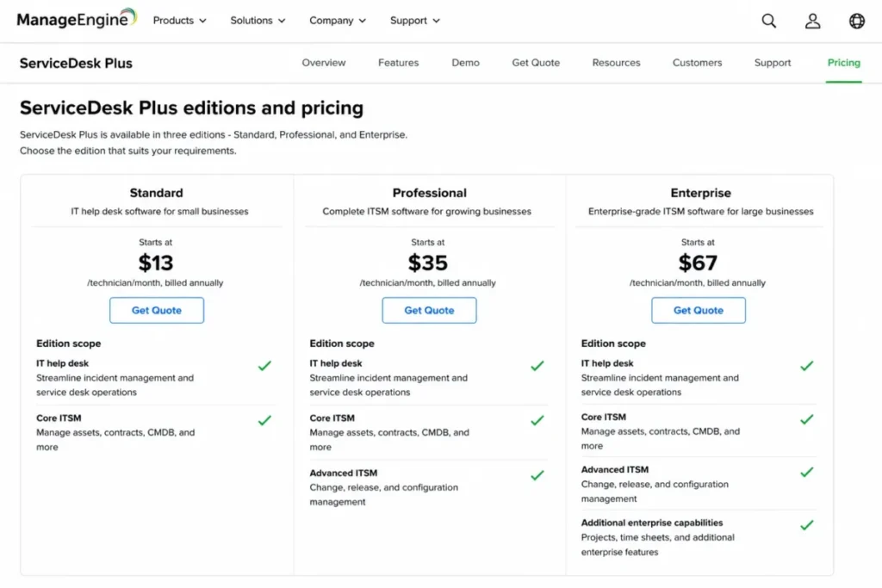
Task: Click Standard 'Edition scope' label
Action: [69, 344]
